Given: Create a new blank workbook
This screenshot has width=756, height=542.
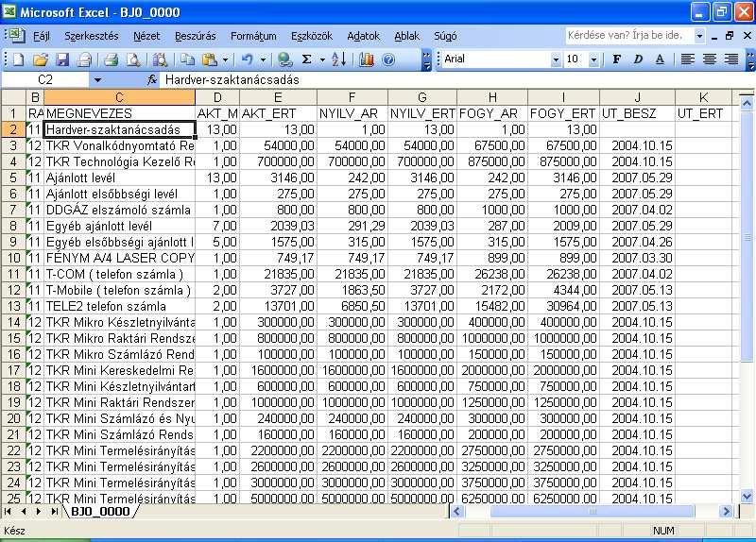Looking at the screenshot, I should tap(18, 59).
